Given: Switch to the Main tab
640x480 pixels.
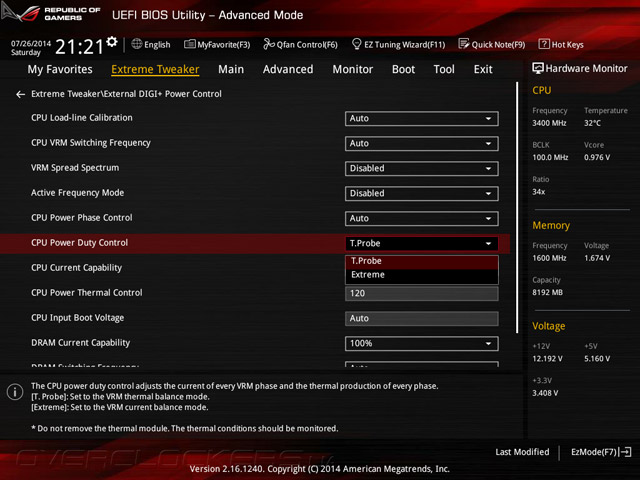Looking at the screenshot, I should tap(231, 69).
